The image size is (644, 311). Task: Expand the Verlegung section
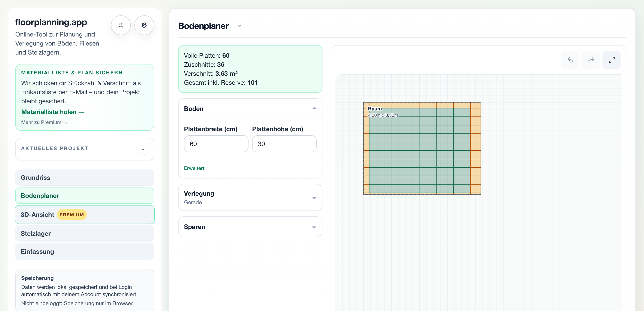[x=250, y=198]
